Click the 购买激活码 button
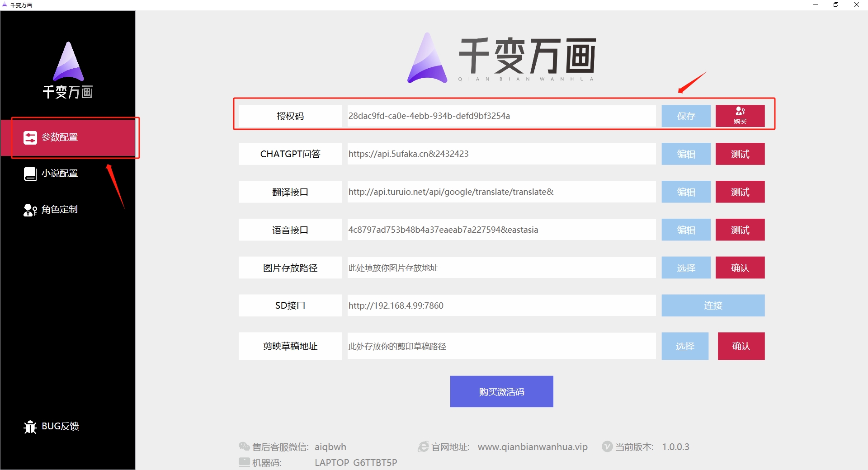The width and height of the screenshot is (868, 470). (x=502, y=391)
